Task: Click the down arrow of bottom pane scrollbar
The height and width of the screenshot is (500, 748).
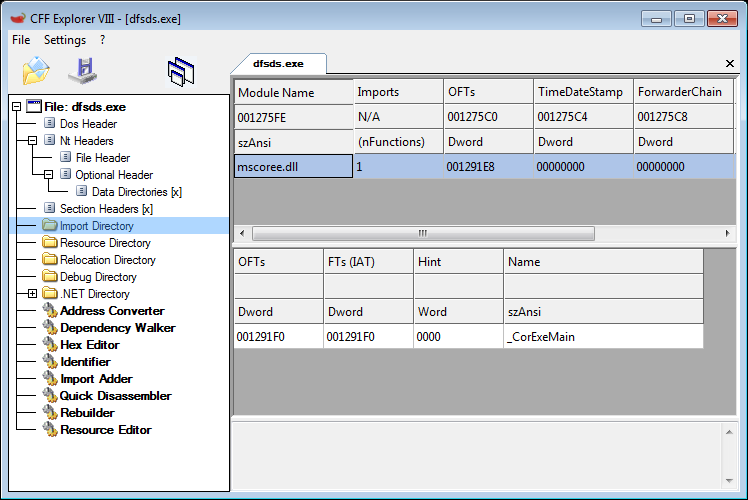Action: pos(729,480)
